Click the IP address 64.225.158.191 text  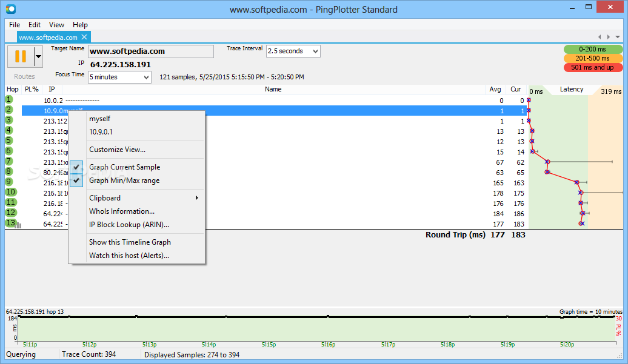(121, 64)
